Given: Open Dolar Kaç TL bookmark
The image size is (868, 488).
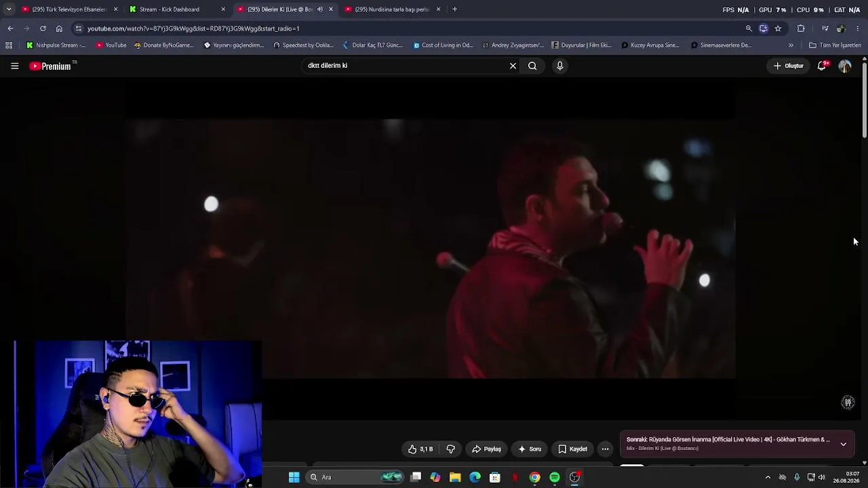Looking at the screenshot, I should click(x=373, y=45).
